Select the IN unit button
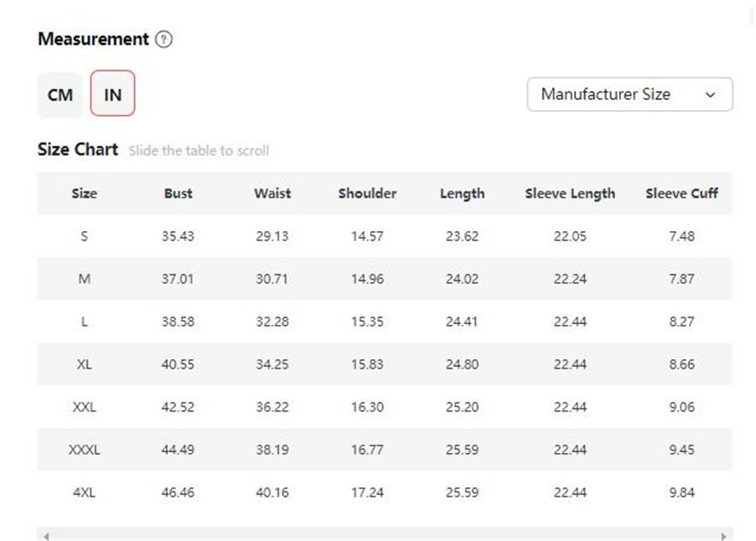Screen dimensions: 756x541 112,93
